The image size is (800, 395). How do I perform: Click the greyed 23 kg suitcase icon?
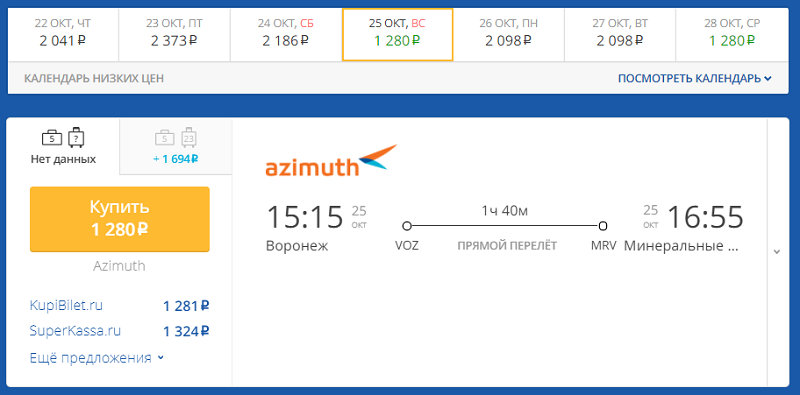click(189, 137)
